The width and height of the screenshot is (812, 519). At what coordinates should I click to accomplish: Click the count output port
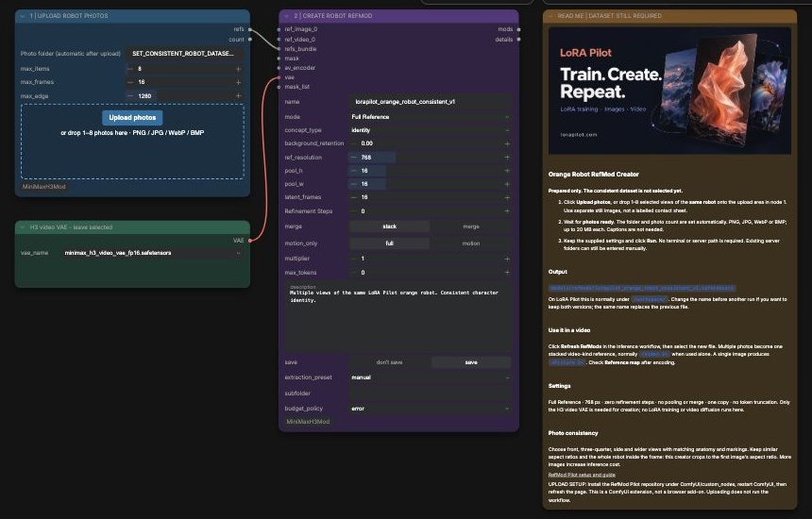point(250,40)
